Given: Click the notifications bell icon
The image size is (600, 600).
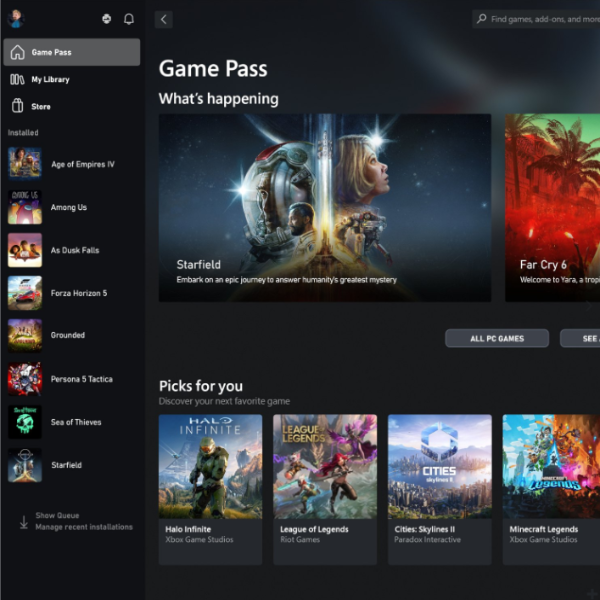Looking at the screenshot, I should (x=128, y=19).
